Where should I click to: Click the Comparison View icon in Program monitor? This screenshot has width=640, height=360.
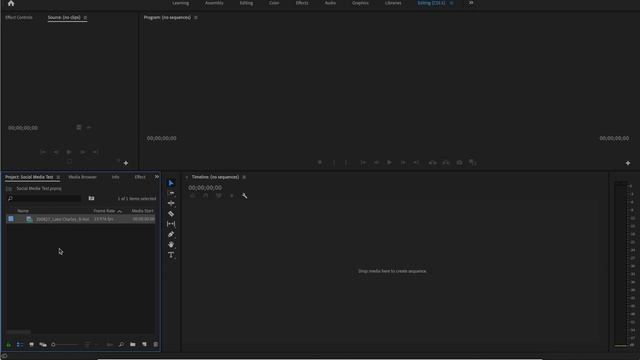click(473, 162)
